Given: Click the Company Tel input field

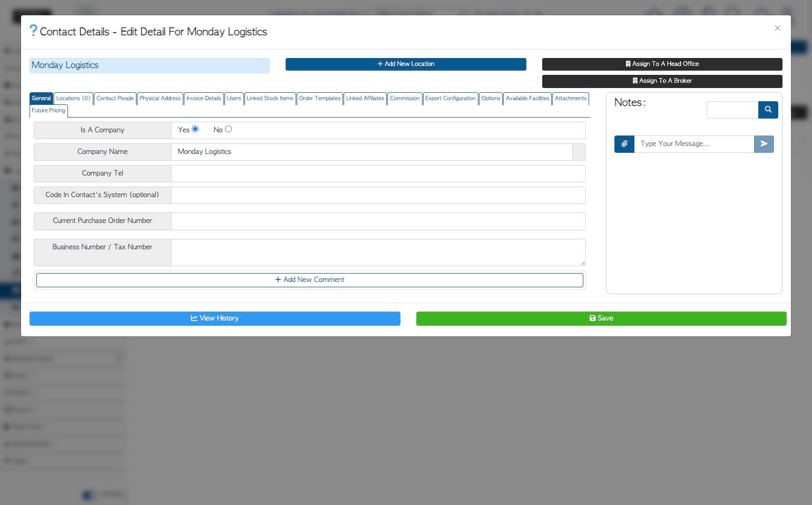Looking at the screenshot, I should (378, 173).
